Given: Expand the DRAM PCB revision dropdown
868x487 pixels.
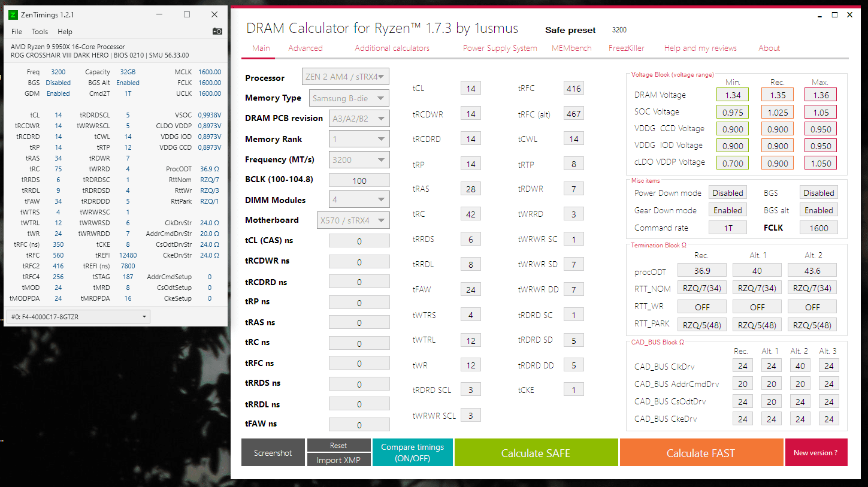Looking at the screenshot, I should pyautogui.click(x=359, y=118).
